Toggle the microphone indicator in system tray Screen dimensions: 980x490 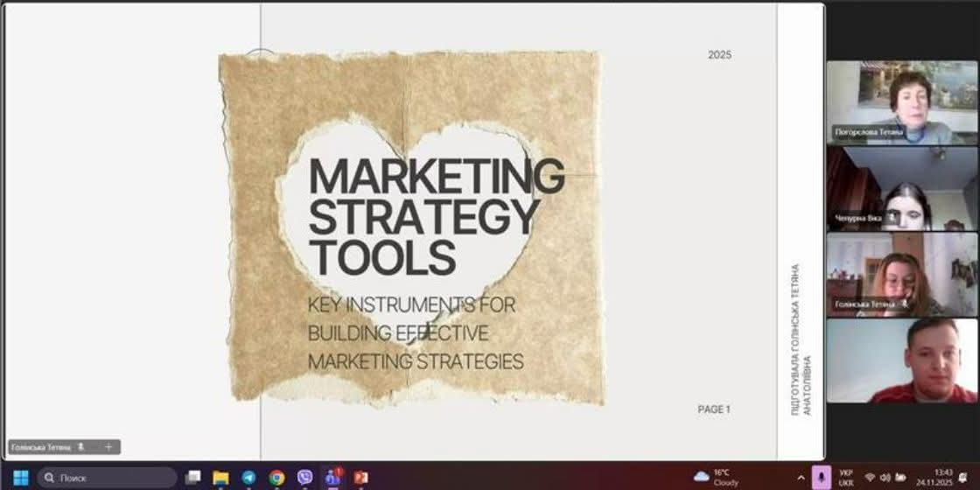point(821,478)
